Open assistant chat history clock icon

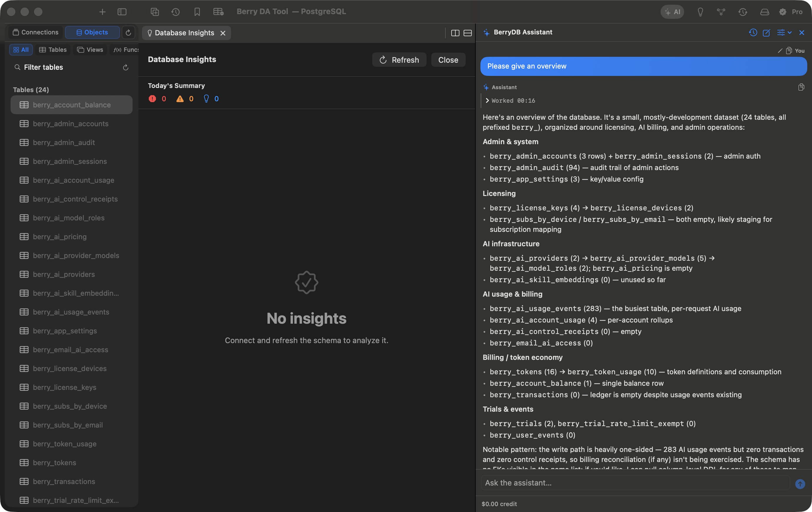pos(753,32)
